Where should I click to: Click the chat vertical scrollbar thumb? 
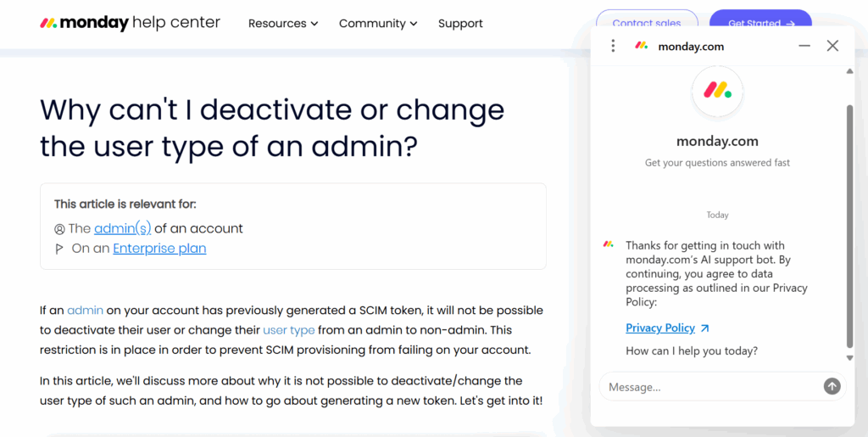pos(850,226)
